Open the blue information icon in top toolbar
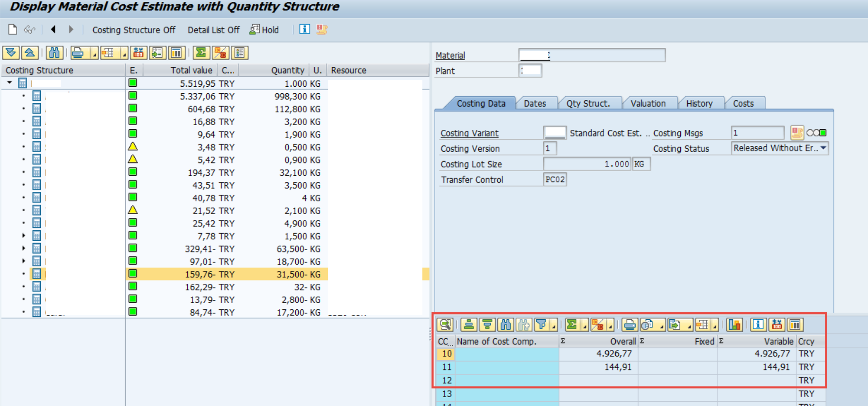Image resolution: width=868 pixels, height=406 pixels. (304, 29)
